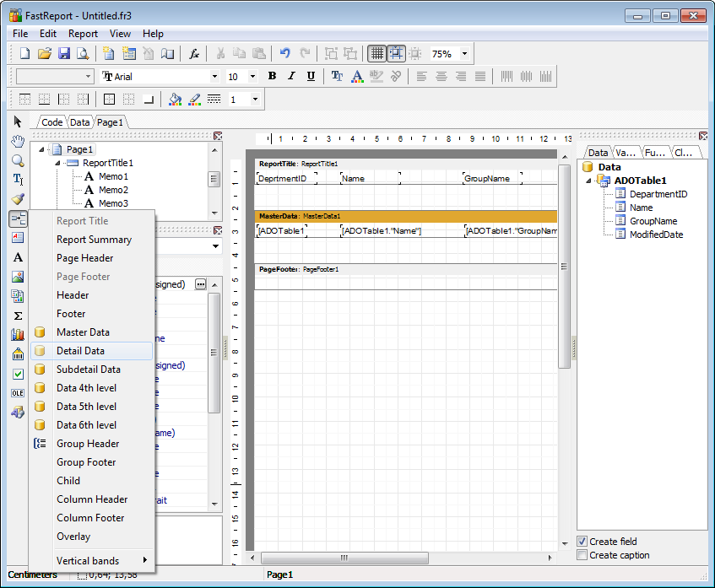Click the Insert band tool icon
This screenshot has width=715, height=588.
18,218
